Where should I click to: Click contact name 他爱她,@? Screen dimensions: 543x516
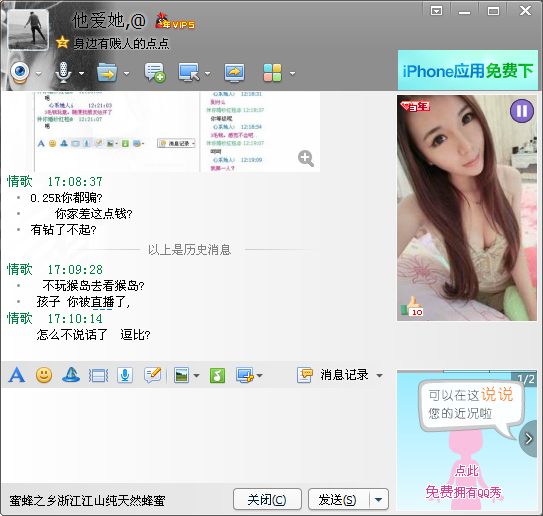coord(109,21)
